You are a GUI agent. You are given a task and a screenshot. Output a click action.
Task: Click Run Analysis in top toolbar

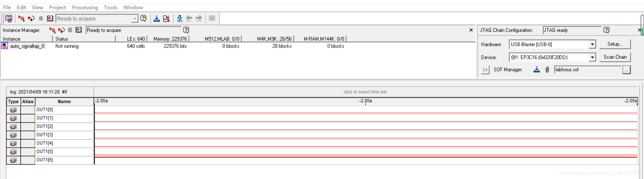[x=21, y=18]
